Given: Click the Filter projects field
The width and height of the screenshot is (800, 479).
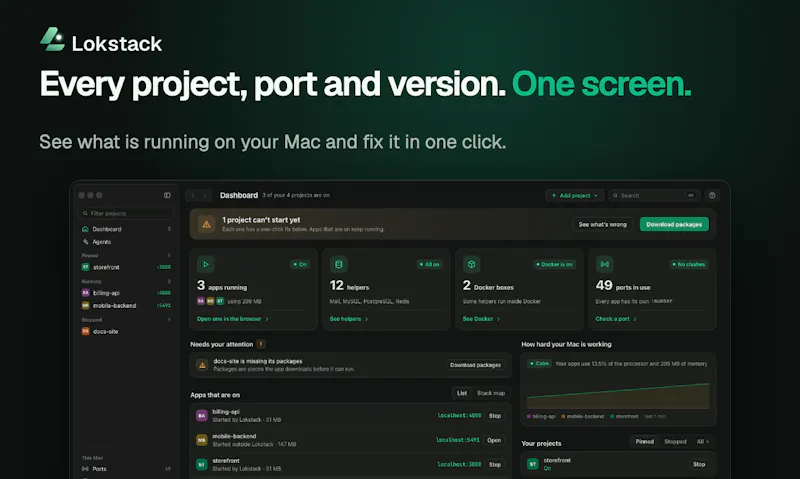Looking at the screenshot, I should (x=127, y=213).
